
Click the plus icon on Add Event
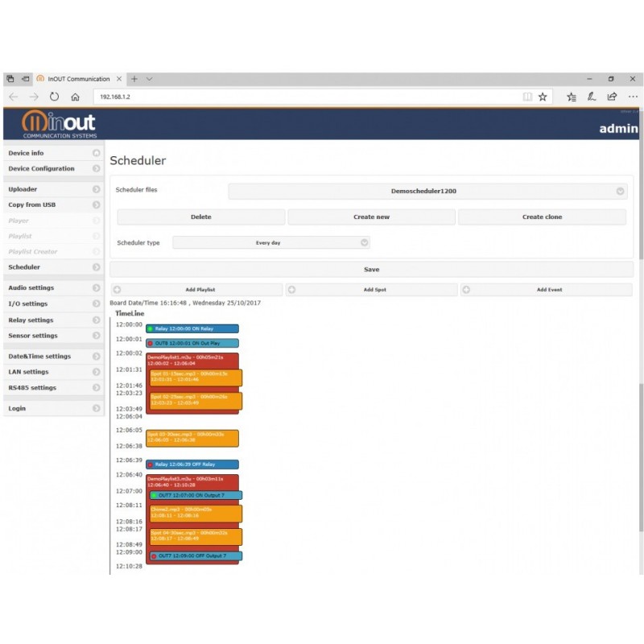coord(466,290)
